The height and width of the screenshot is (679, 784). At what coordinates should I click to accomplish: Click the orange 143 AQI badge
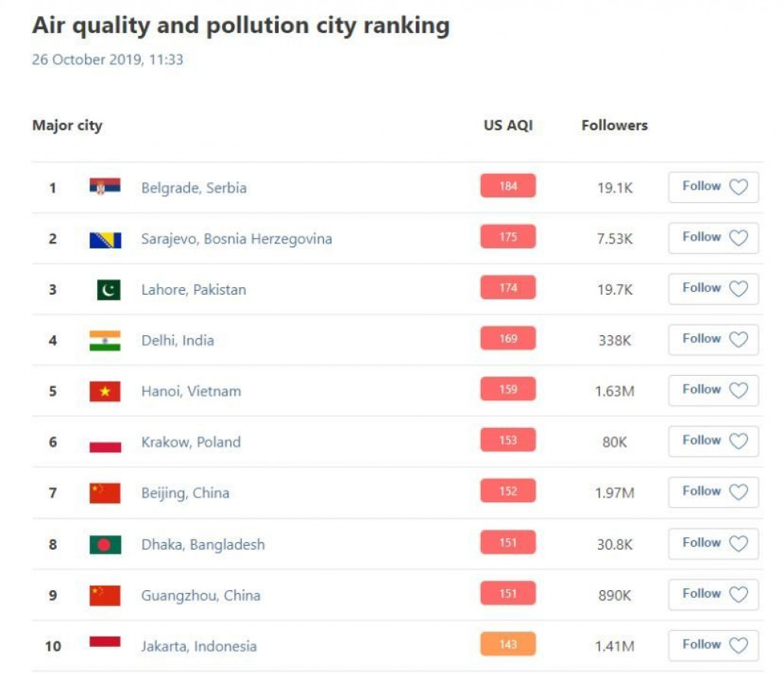(x=508, y=645)
